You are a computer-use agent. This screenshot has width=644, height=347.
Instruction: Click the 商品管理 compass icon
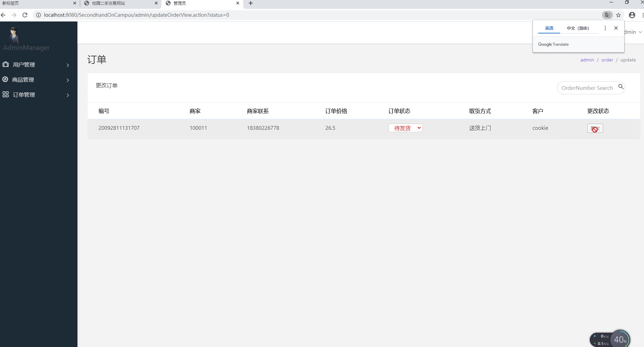coord(5,79)
